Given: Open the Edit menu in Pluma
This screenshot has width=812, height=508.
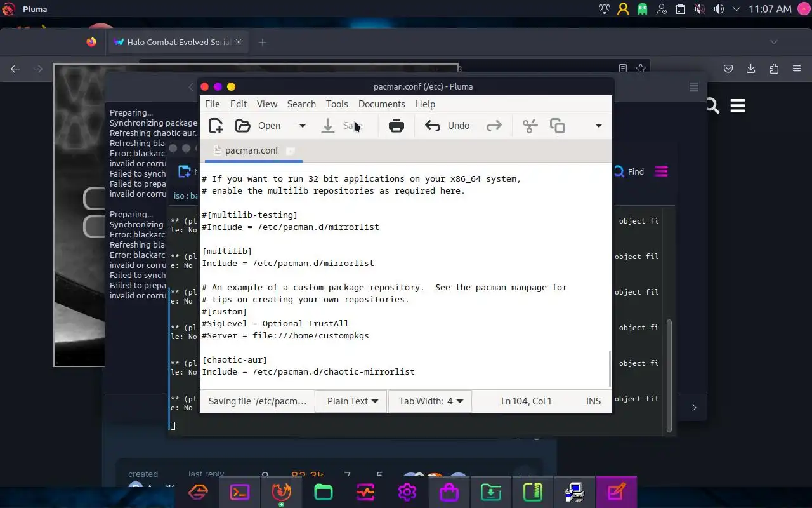Looking at the screenshot, I should [x=239, y=104].
